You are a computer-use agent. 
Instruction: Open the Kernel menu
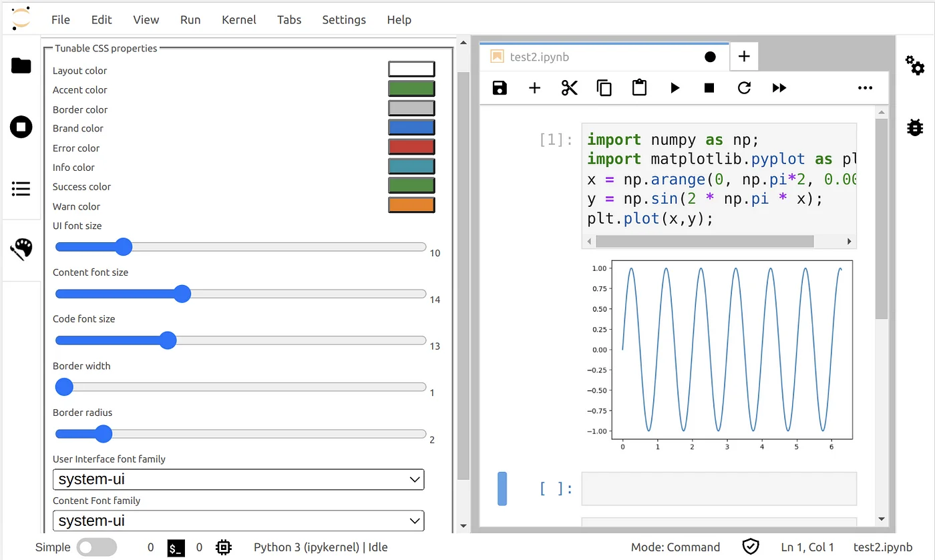pos(239,19)
